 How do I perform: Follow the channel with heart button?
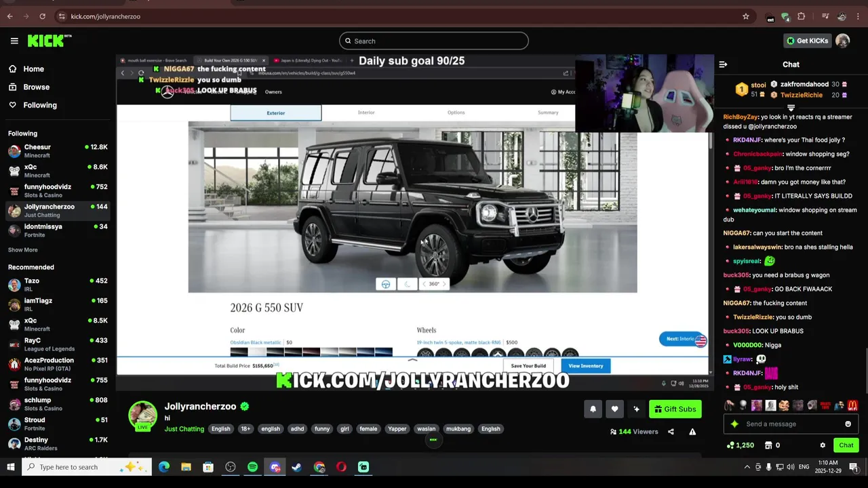[x=614, y=409]
